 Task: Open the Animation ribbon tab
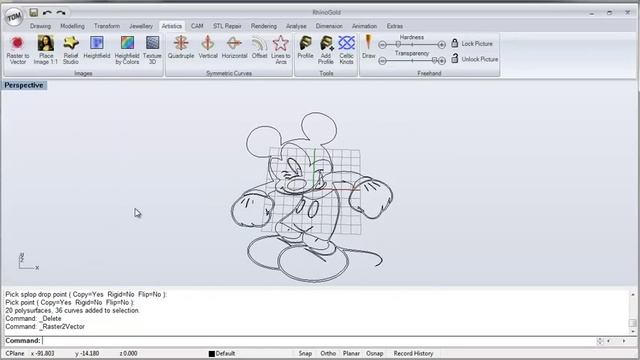(x=364, y=26)
